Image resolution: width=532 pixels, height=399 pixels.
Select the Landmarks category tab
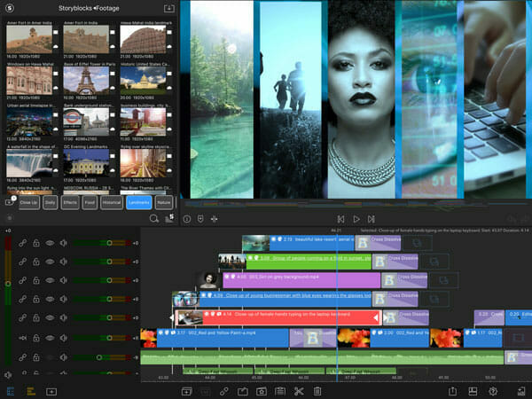tap(137, 202)
